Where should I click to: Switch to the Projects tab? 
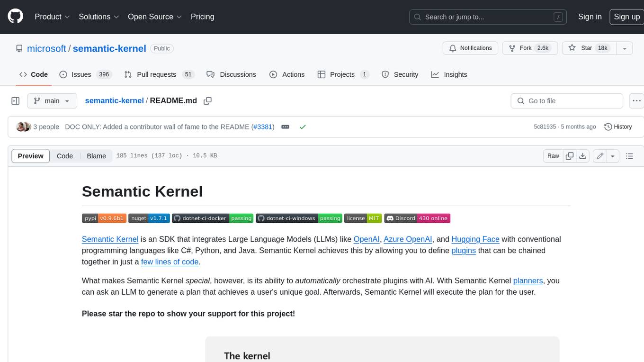point(343,74)
